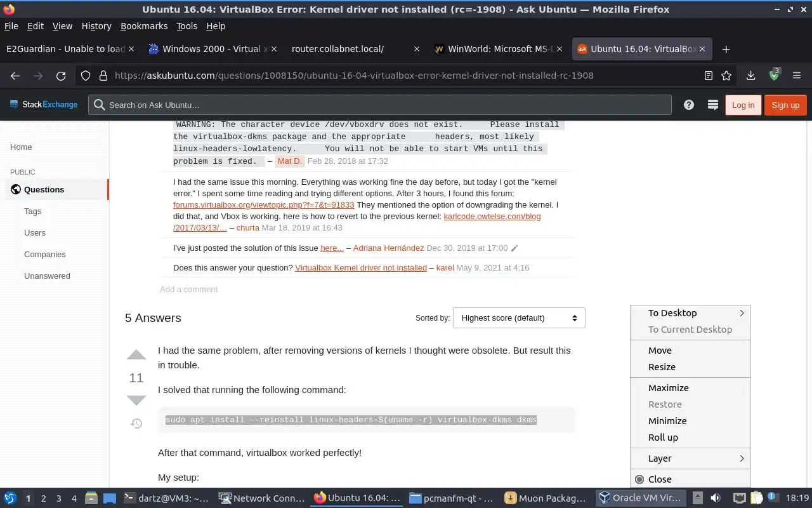Open user Mat D. profile link
Image resolution: width=812 pixels, height=508 pixels.
(289, 161)
